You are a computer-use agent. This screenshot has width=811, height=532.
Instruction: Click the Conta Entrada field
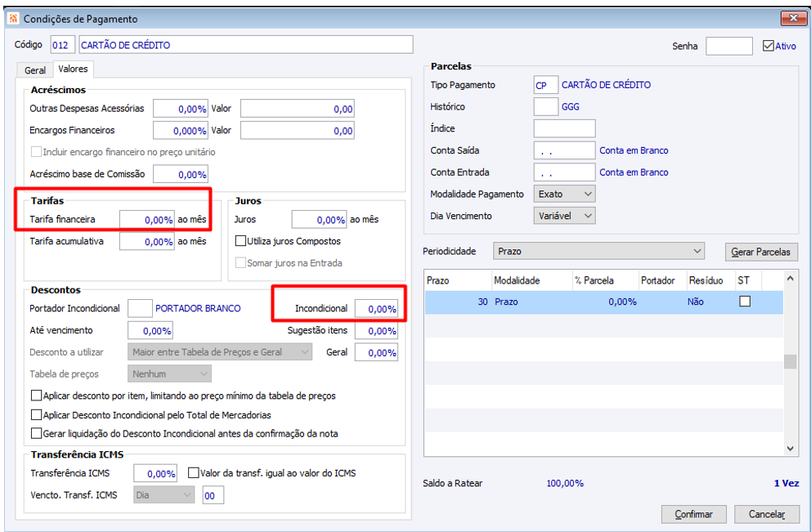564,172
